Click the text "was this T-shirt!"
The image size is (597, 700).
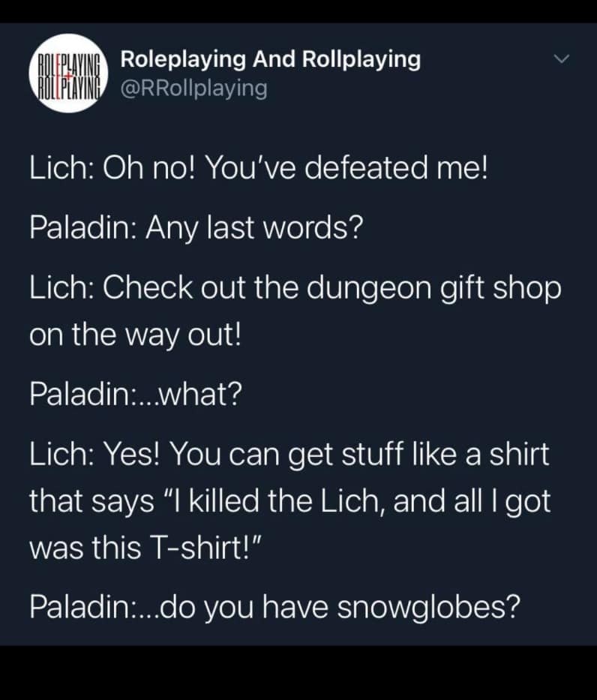(140, 548)
